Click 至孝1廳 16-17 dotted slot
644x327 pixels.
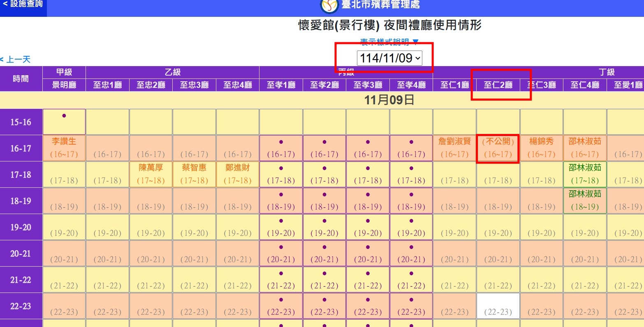[x=281, y=148]
